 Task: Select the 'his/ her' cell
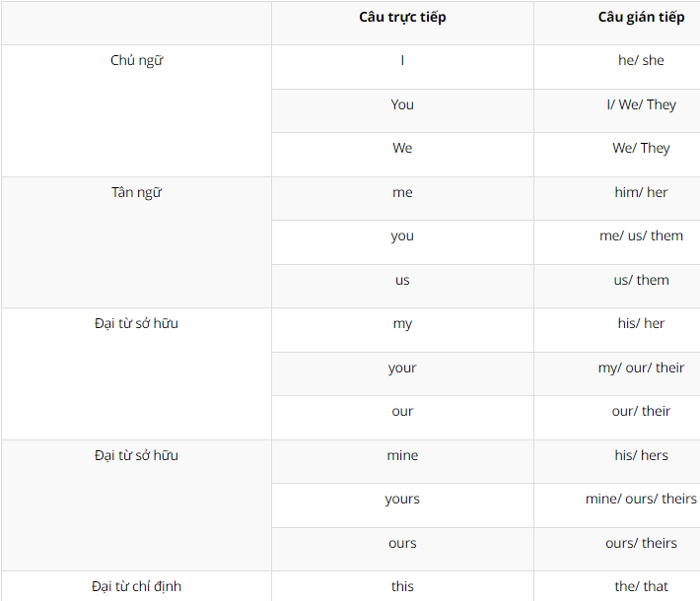(x=641, y=323)
